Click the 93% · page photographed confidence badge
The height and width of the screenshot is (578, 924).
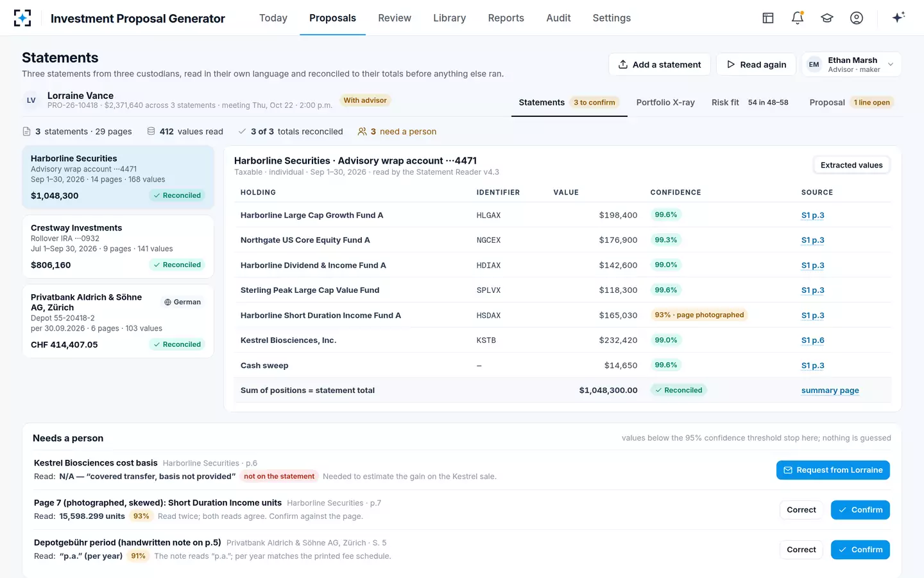(699, 315)
